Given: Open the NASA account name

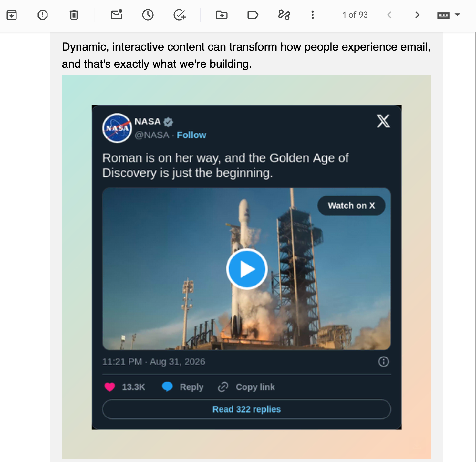Looking at the screenshot, I should (148, 122).
